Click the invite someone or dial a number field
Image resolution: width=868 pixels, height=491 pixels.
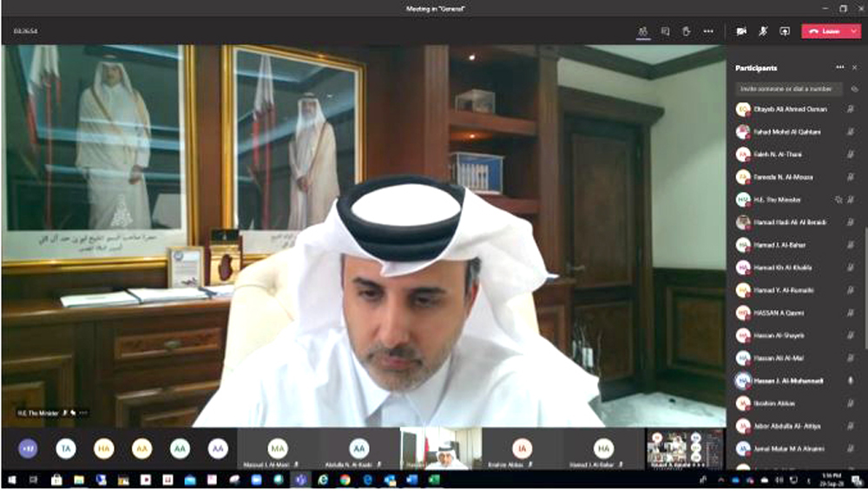pyautogui.click(x=788, y=88)
